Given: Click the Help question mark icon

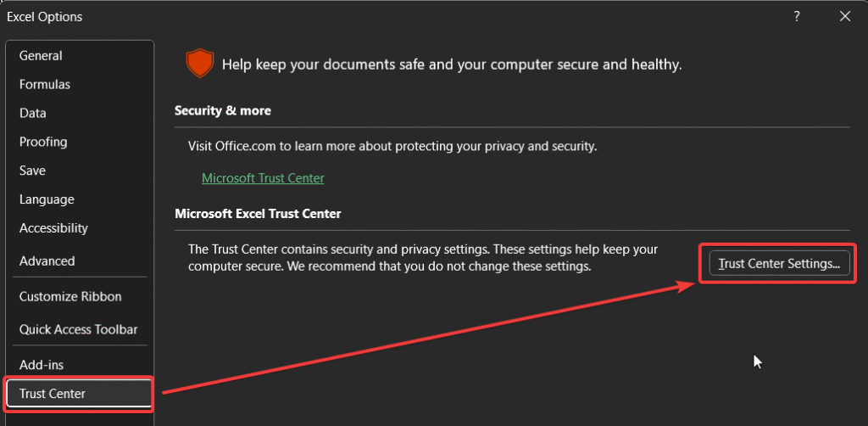Looking at the screenshot, I should (797, 16).
